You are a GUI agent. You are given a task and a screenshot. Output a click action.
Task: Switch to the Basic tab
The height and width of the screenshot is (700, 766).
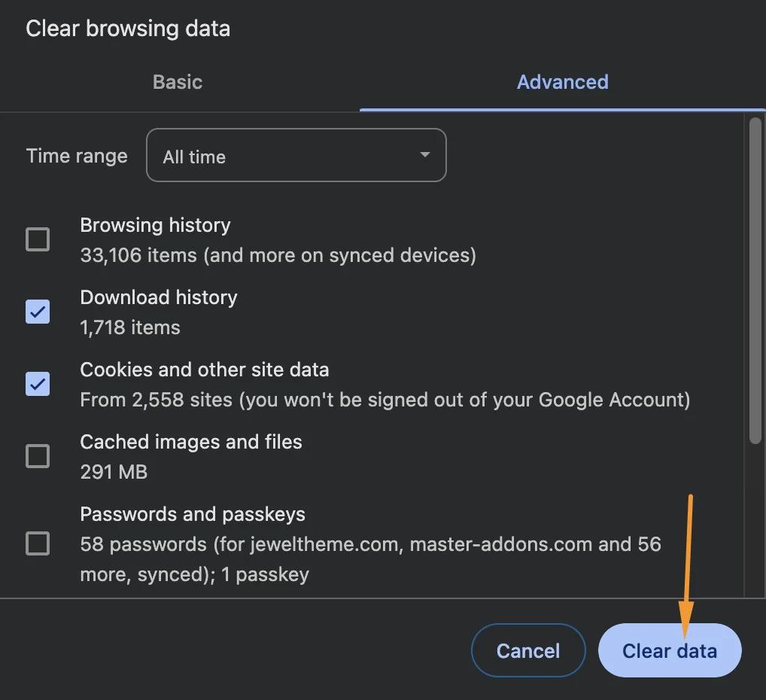click(178, 82)
